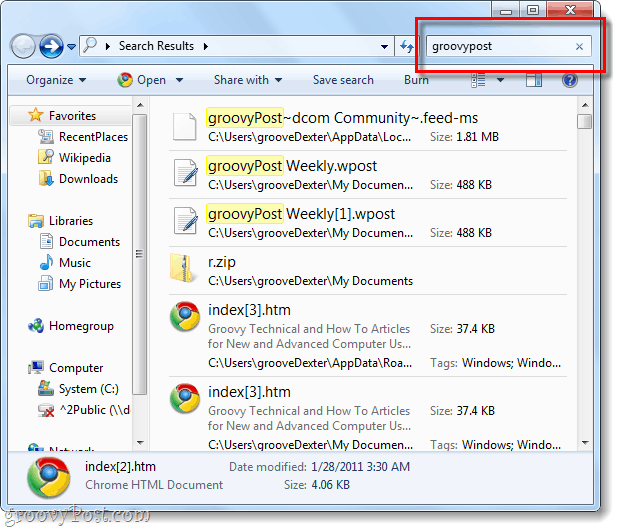Click the Refresh button beside address bar
Image resolution: width=621 pixels, height=532 pixels.
(406, 47)
